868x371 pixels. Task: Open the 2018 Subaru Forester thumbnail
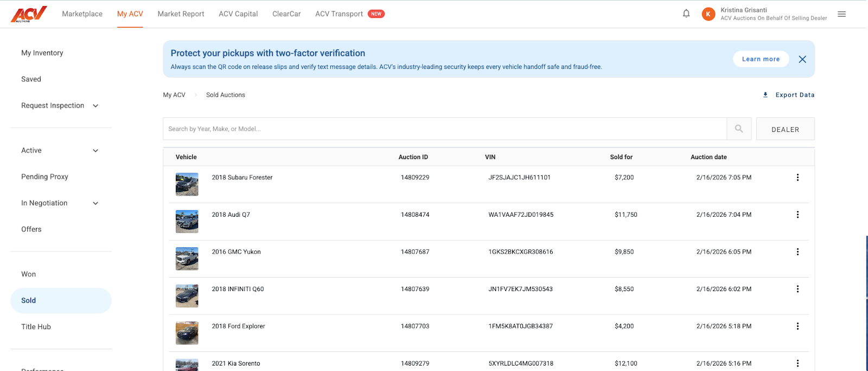(187, 185)
